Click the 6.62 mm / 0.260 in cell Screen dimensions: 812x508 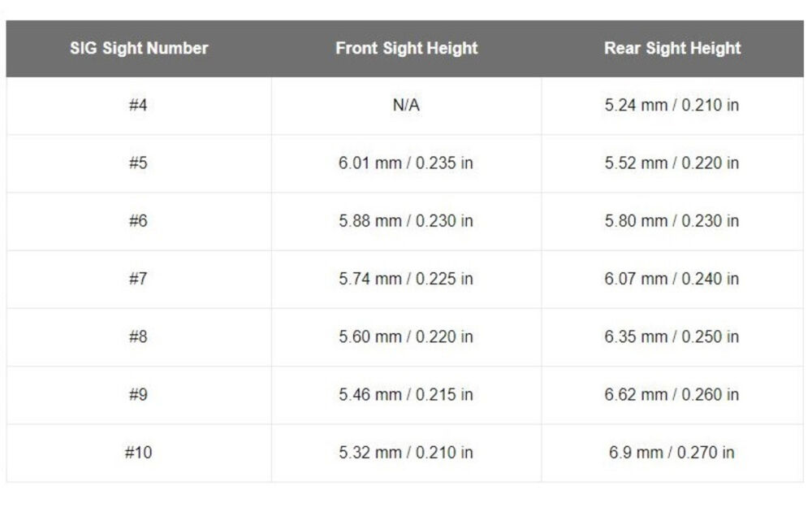pos(672,394)
